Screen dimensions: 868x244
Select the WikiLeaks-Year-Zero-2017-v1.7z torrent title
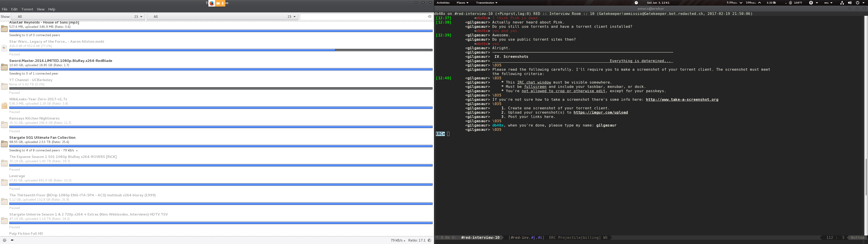[38, 99]
